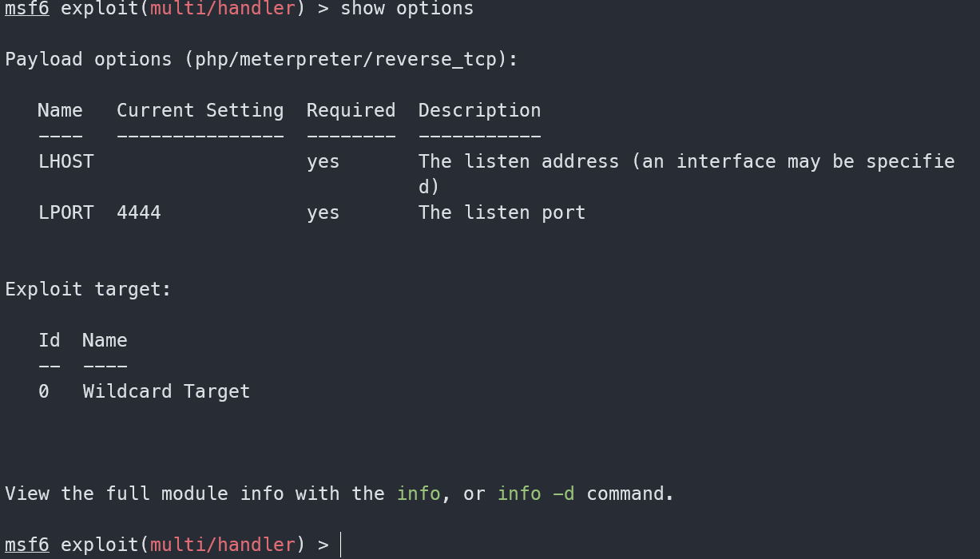Image resolution: width=980 pixels, height=559 pixels.
Task: Click the "Wildcard Target" entry
Action: (166, 391)
